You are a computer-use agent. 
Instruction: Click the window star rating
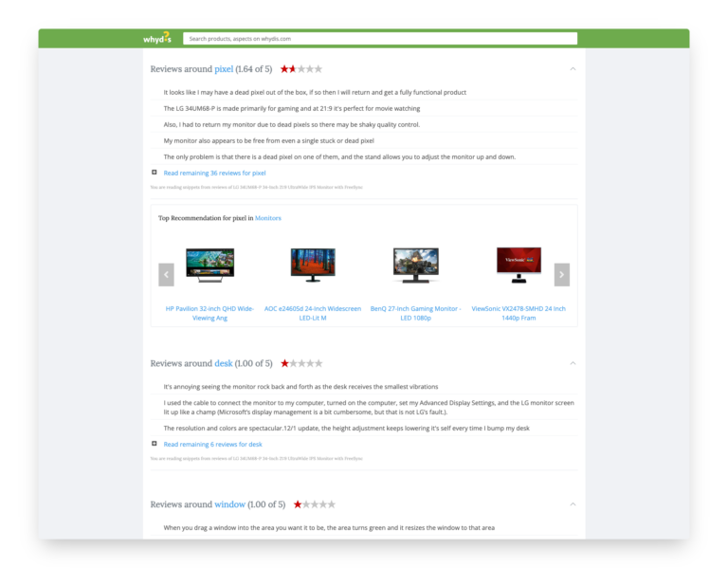point(314,504)
